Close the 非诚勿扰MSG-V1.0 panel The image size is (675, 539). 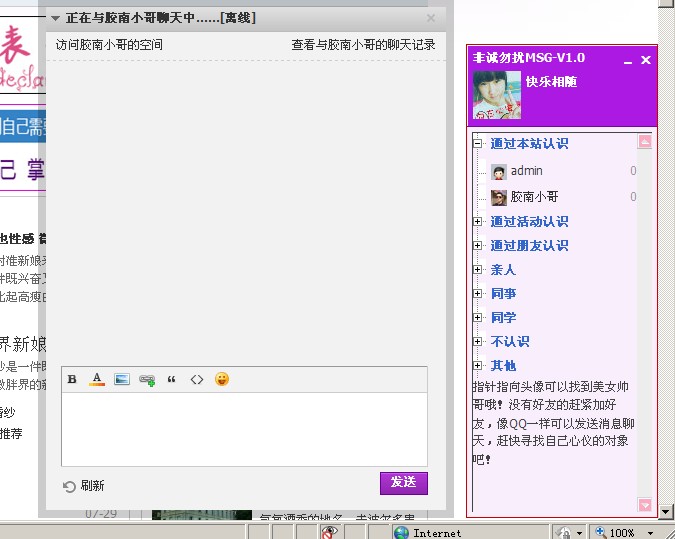[646, 60]
